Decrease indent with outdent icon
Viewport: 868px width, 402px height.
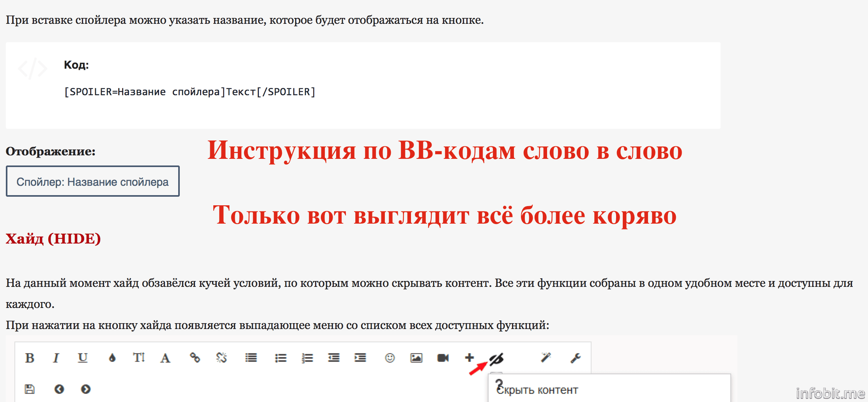click(334, 358)
